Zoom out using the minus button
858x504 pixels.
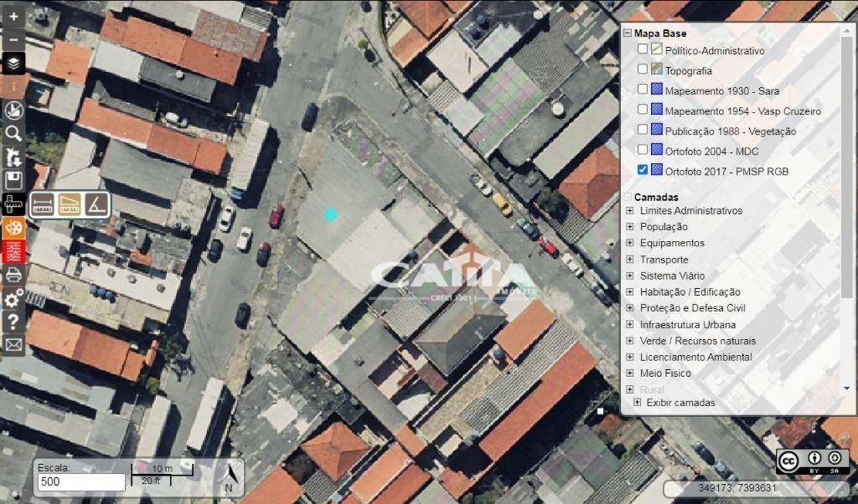[13, 40]
